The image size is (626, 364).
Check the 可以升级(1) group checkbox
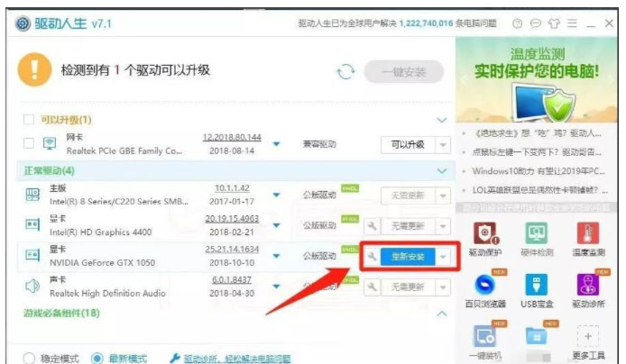[29, 120]
